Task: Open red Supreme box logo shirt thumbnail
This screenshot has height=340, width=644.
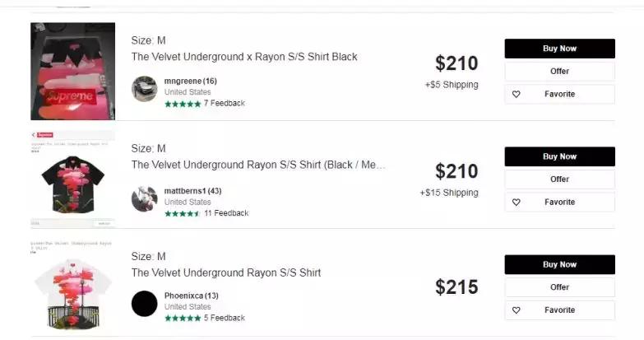Action: coord(72,71)
